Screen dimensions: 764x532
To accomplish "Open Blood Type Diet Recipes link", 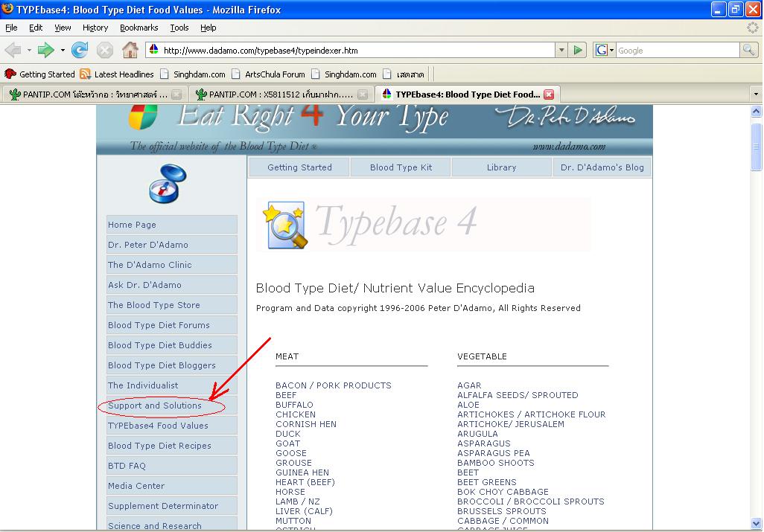I will tap(171, 446).
